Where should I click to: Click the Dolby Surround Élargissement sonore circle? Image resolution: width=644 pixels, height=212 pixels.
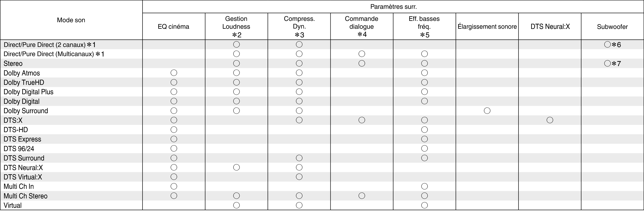(487, 111)
